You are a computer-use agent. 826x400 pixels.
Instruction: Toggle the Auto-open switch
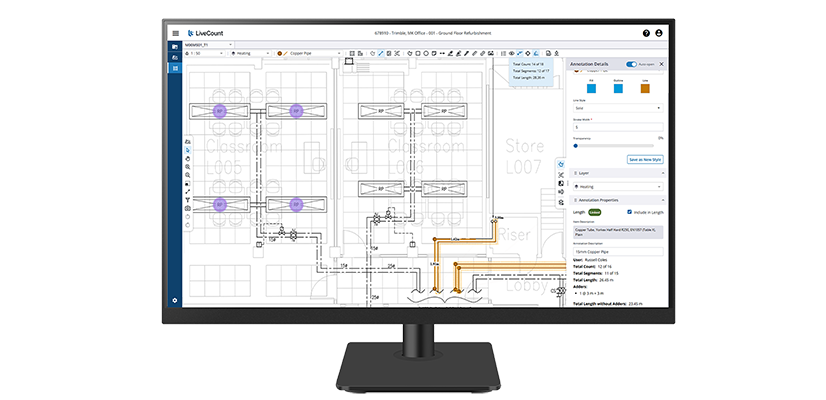pyautogui.click(x=631, y=64)
